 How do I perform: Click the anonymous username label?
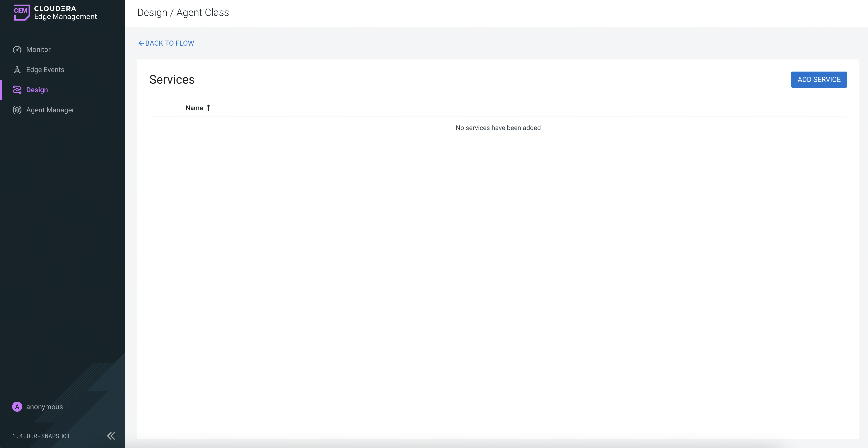pos(44,407)
